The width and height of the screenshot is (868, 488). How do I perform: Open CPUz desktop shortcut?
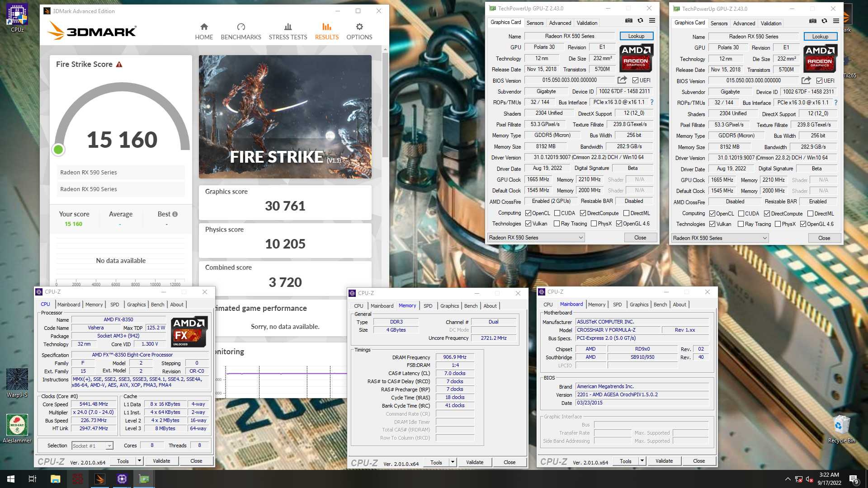click(x=17, y=18)
